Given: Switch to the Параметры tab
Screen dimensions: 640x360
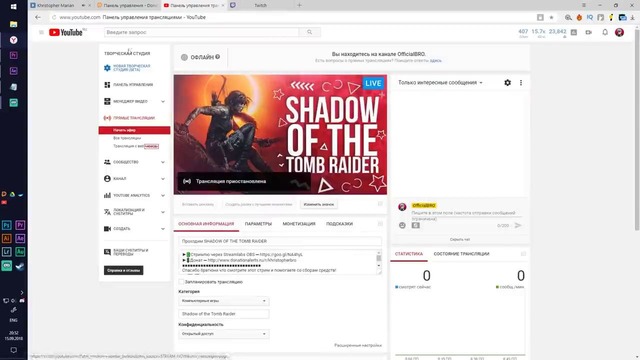Looking at the screenshot, I should point(258,224).
